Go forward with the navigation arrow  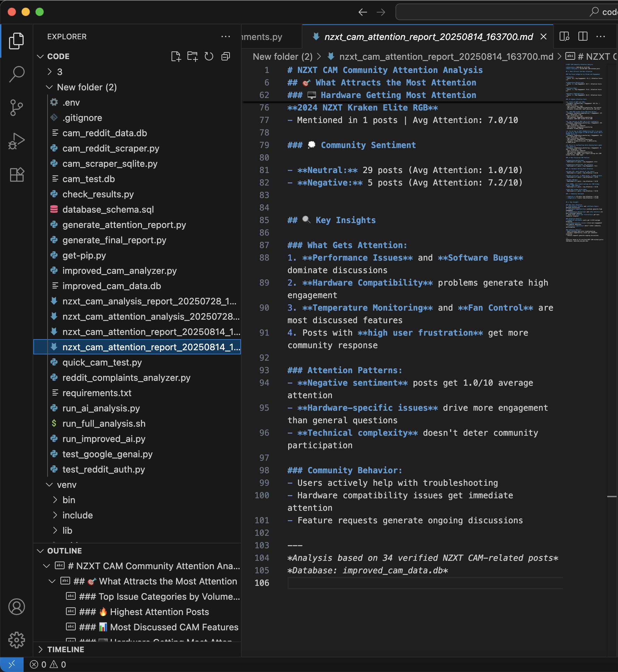coord(381,12)
